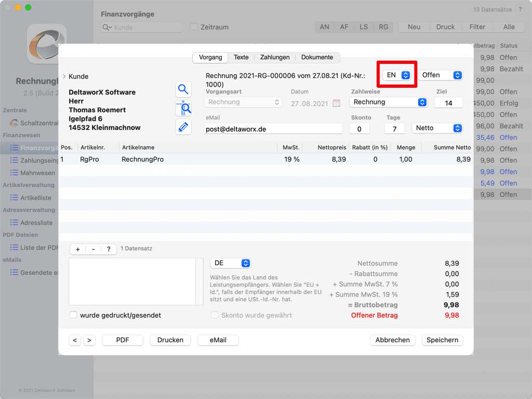This screenshot has height=399, width=532.
Task: Click the minus remove position button
Action: pos(93,249)
